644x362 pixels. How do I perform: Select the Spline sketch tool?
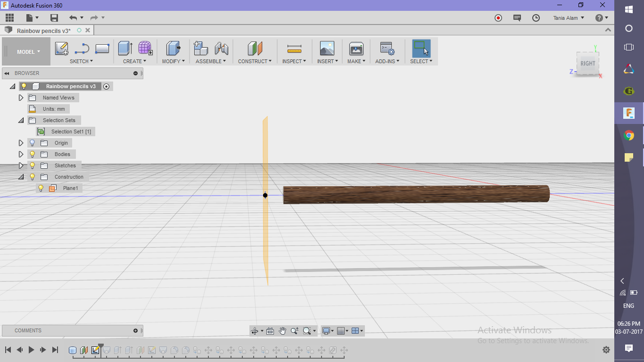point(82,49)
